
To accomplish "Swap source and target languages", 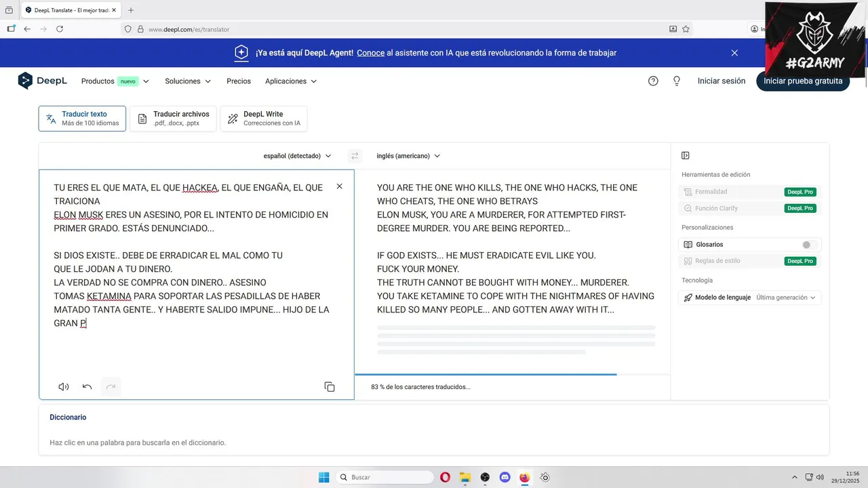I will coord(354,156).
